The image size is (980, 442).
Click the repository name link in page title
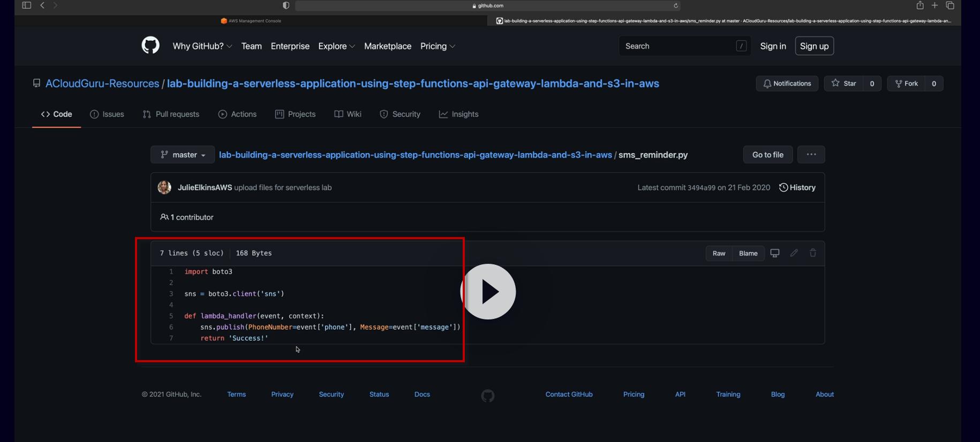(413, 83)
